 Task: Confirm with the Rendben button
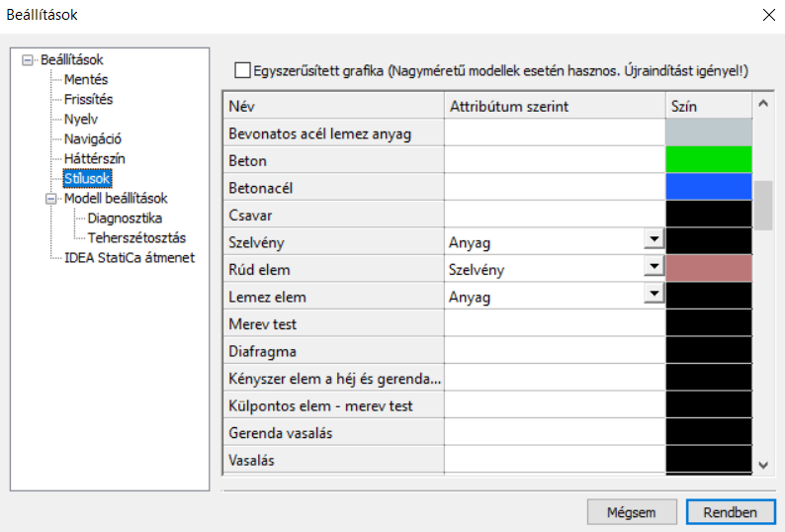coord(731,512)
